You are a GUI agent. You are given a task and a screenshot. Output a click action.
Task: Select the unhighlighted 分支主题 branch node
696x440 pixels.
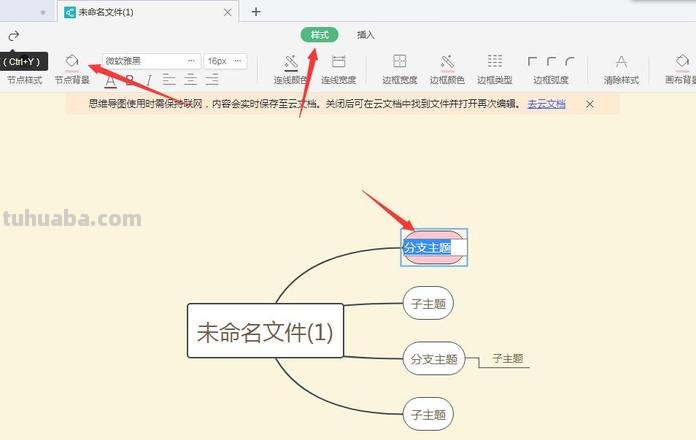[x=434, y=359]
